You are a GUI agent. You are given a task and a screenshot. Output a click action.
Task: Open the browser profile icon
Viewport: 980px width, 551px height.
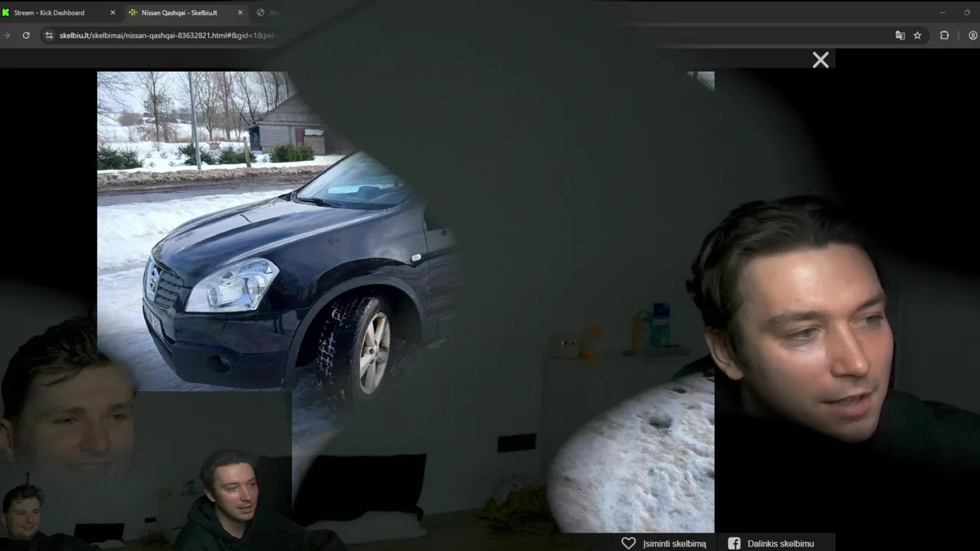[973, 35]
